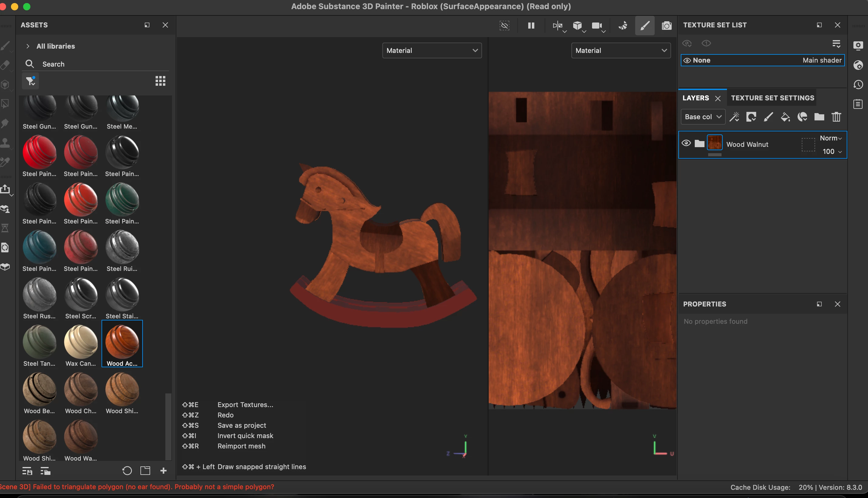This screenshot has height=498, width=868.
Task: Select the Layers tab
Action: (695, 98)
